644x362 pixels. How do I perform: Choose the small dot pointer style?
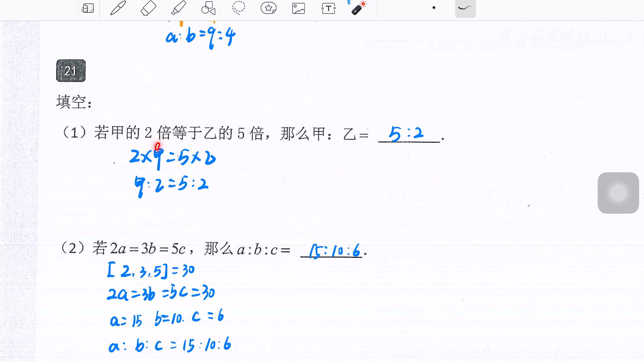click(434, 8)
